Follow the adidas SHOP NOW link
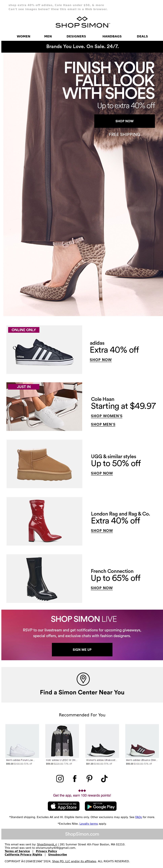This screenshot has height=868, width=163. click(x=101, y=360)
